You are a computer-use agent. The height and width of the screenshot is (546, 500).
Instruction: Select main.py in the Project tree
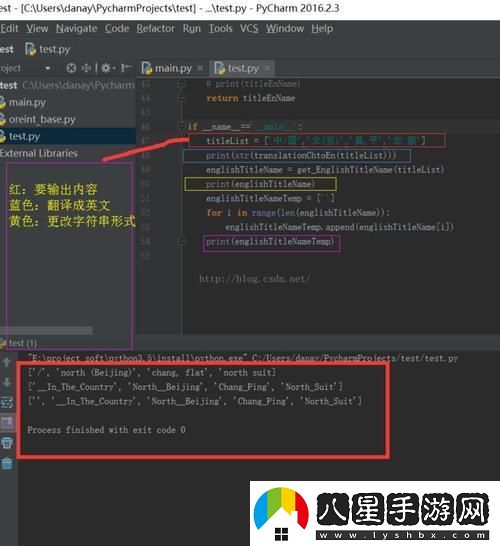coord(68,102)
